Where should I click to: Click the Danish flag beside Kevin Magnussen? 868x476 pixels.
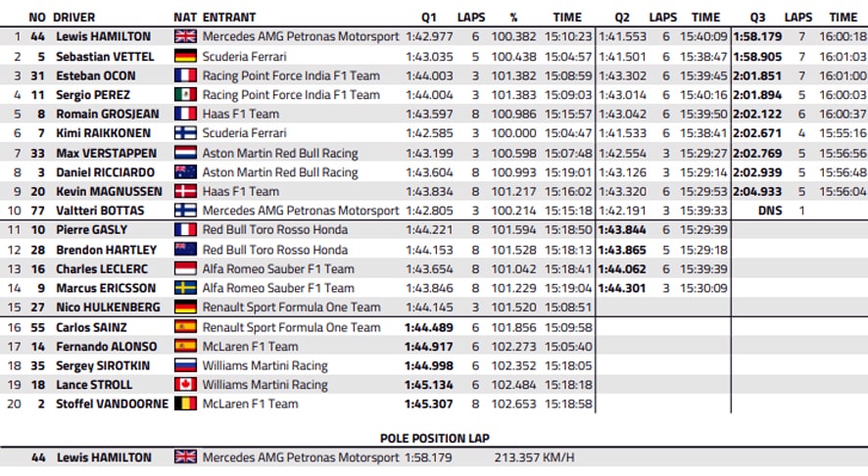pyautogui.click(x=185, y=192)
